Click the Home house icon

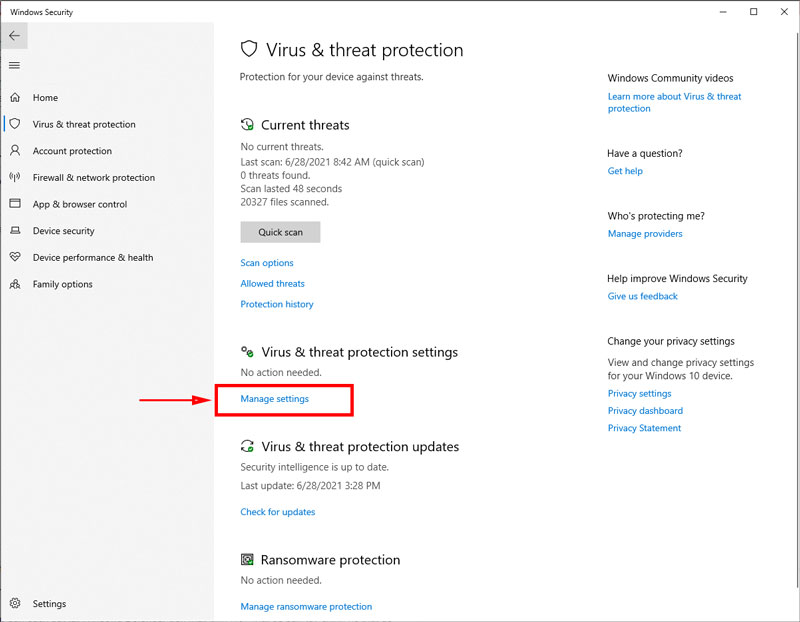(x=14, y=98)
